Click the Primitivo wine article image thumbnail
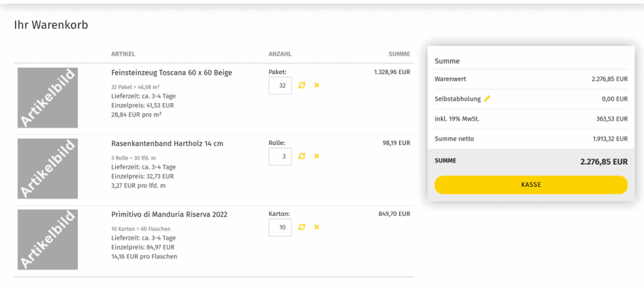 point(48,240)
